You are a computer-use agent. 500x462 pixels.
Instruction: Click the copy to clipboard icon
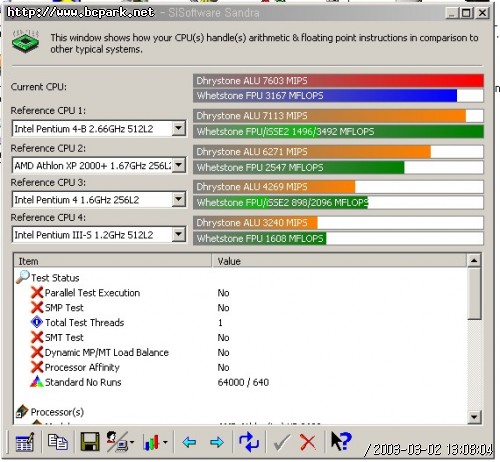tap(57, 442)
